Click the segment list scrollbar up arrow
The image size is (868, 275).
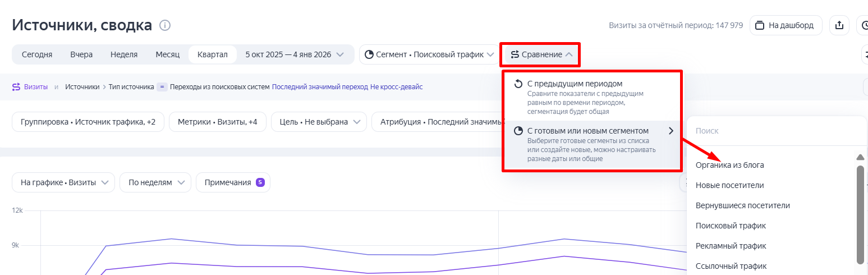(860, 157)
